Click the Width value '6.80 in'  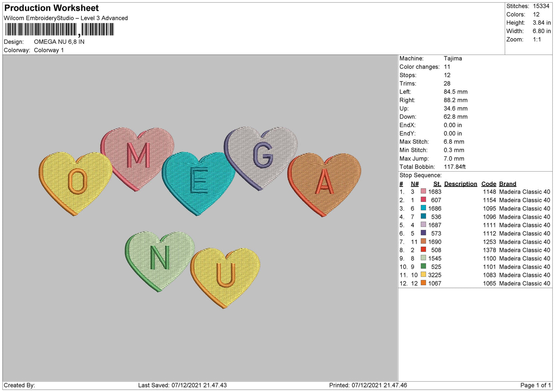coord(542,31)
